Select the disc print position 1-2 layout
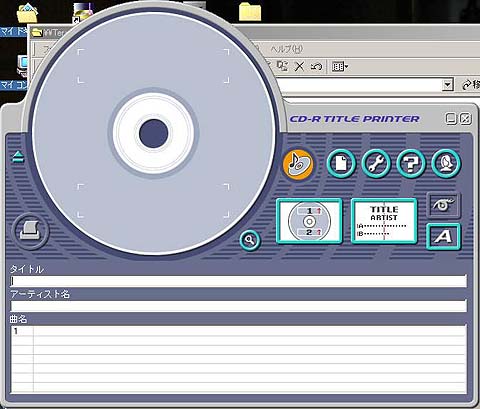This screenshot has width=480, height=409. pos(309,221)
